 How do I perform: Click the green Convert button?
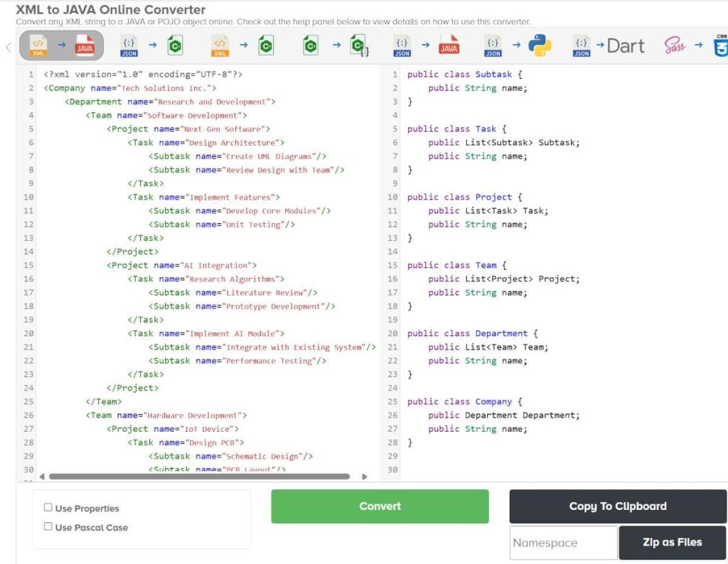point(380,506)
